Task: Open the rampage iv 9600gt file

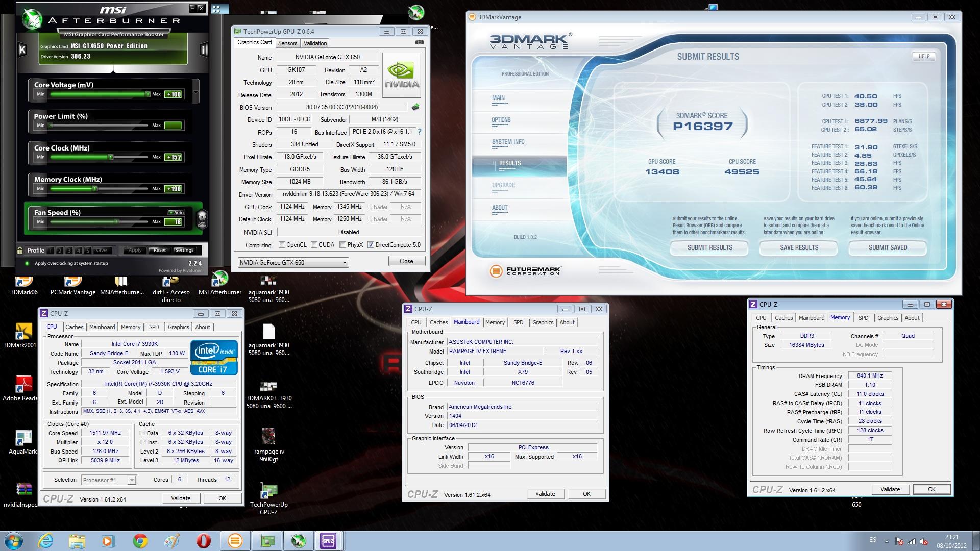Action: coord(269,445)
